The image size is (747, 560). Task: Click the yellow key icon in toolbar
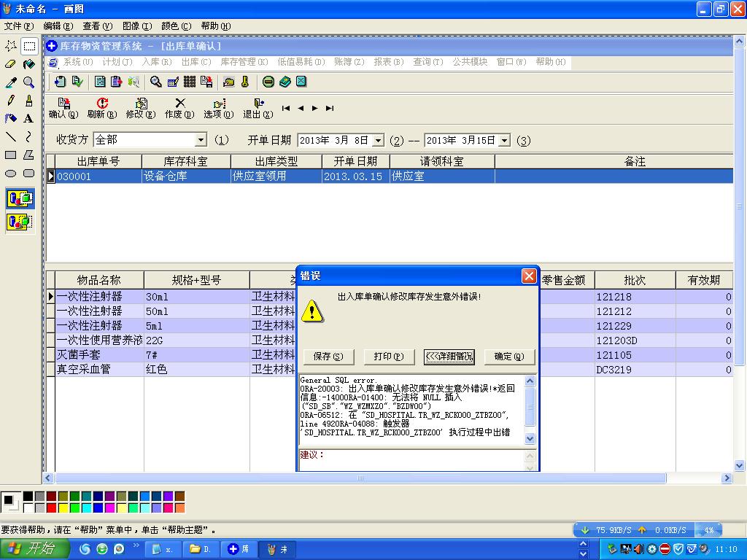click(245, 82)
